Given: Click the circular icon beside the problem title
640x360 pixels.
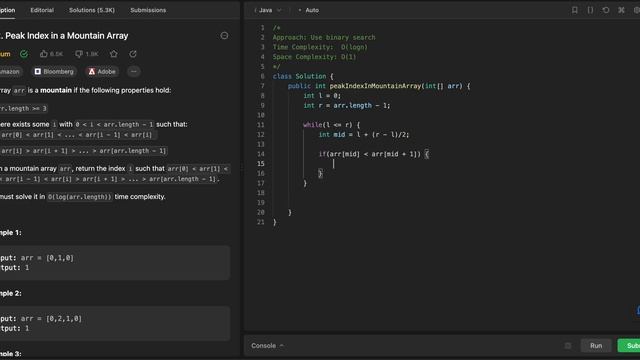Looking at the screenshot, I should point(224,36).
